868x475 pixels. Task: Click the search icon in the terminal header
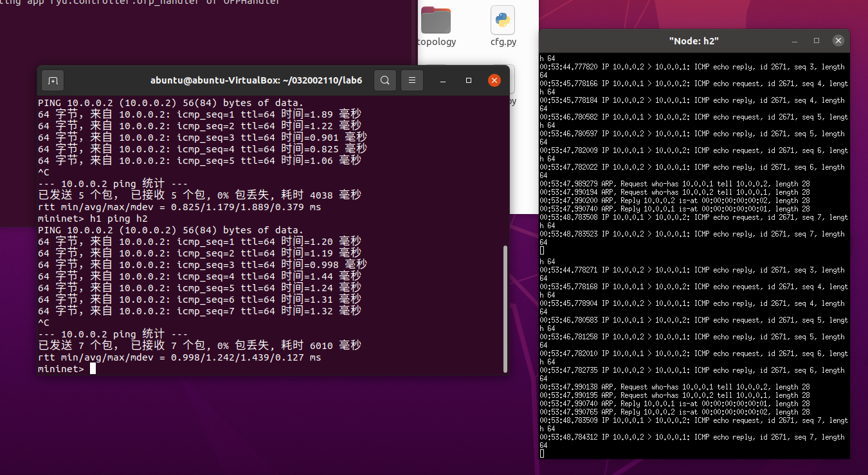coord(384,80)
